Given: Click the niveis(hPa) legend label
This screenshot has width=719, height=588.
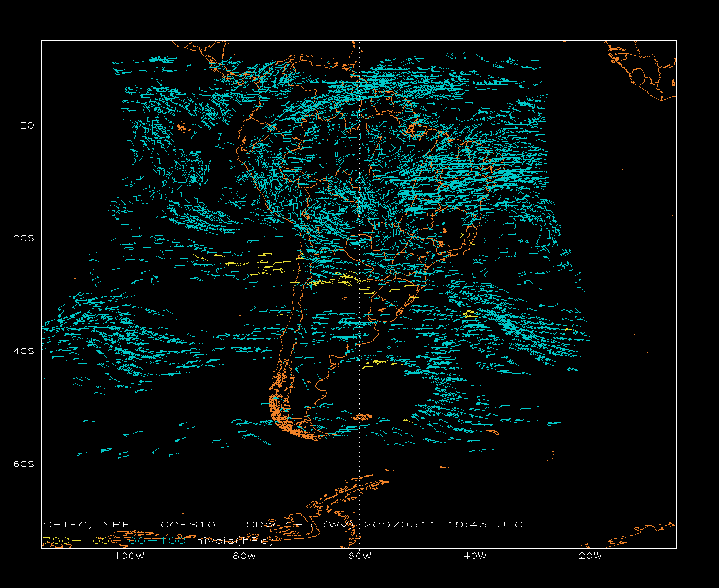Looking at the screenshot, I should click(235, 541).
